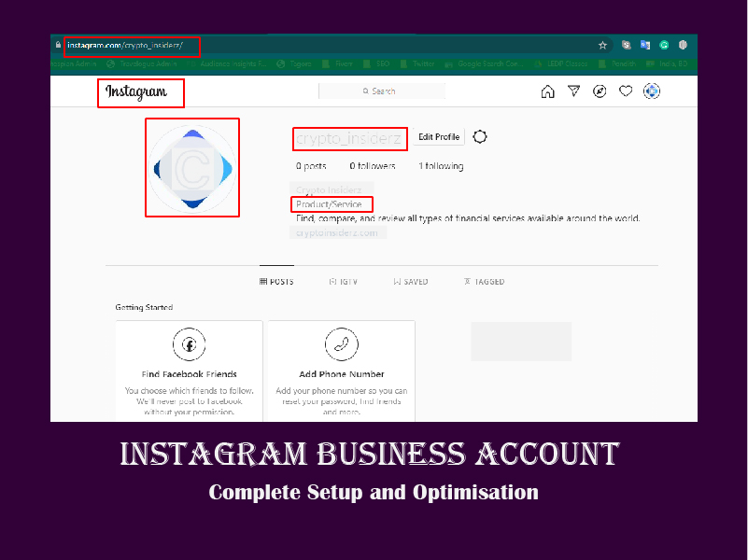The image size is (748, 560).
Task: Open Add Phone Number card
Action: 342,371
